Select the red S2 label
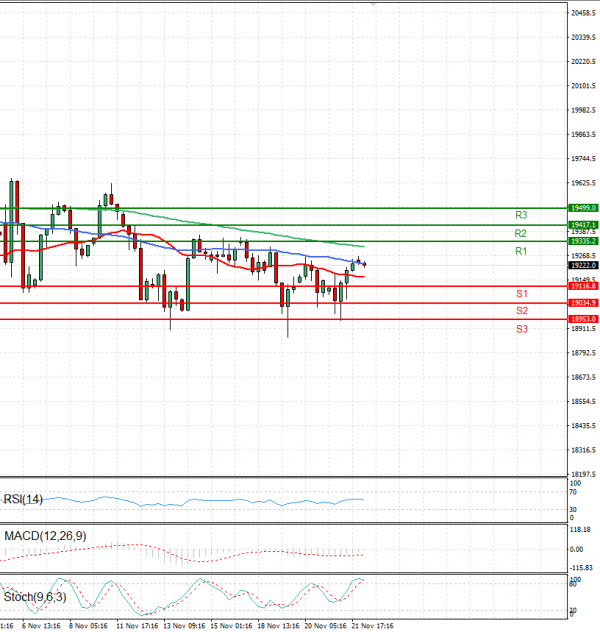This screenshot has width=600, height=632. click(522, 311)
